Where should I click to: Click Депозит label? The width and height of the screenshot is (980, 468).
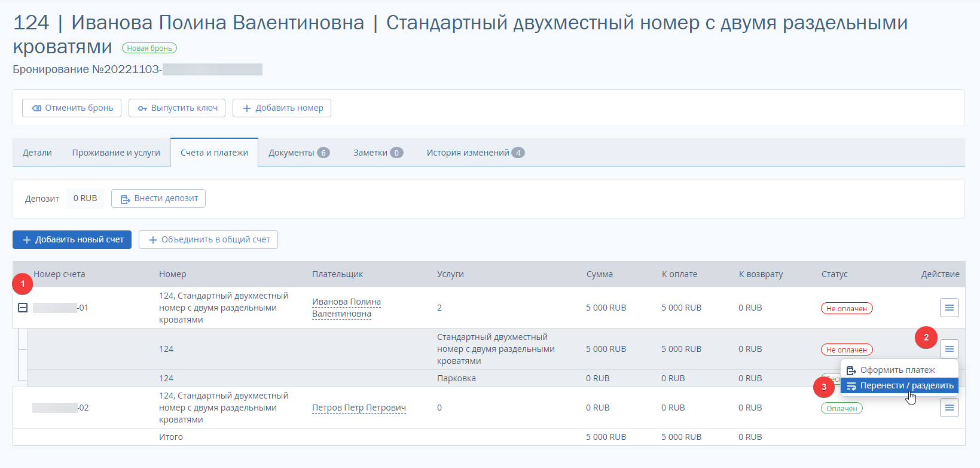tap(42, 199)
